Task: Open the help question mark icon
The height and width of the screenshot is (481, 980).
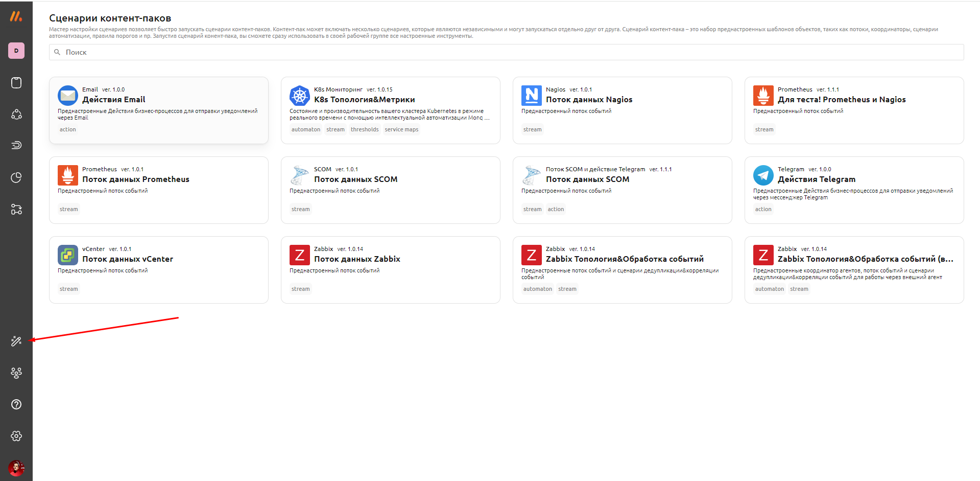Action: coord(16,404)
